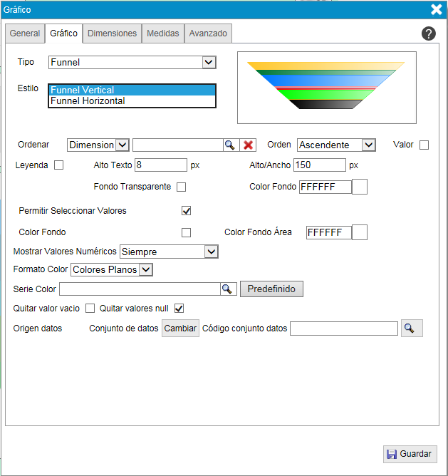
Task: Expand the Orden dropdown set to Ascendente
Action: point(335,145)
